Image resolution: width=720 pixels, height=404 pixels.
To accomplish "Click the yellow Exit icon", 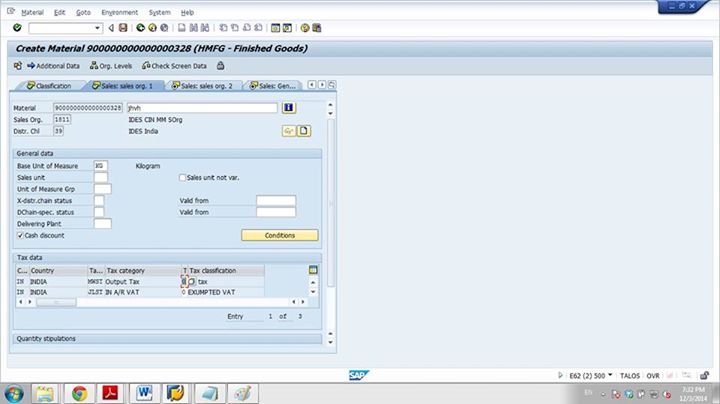I will pyautogui.click(x=152, y=28).
